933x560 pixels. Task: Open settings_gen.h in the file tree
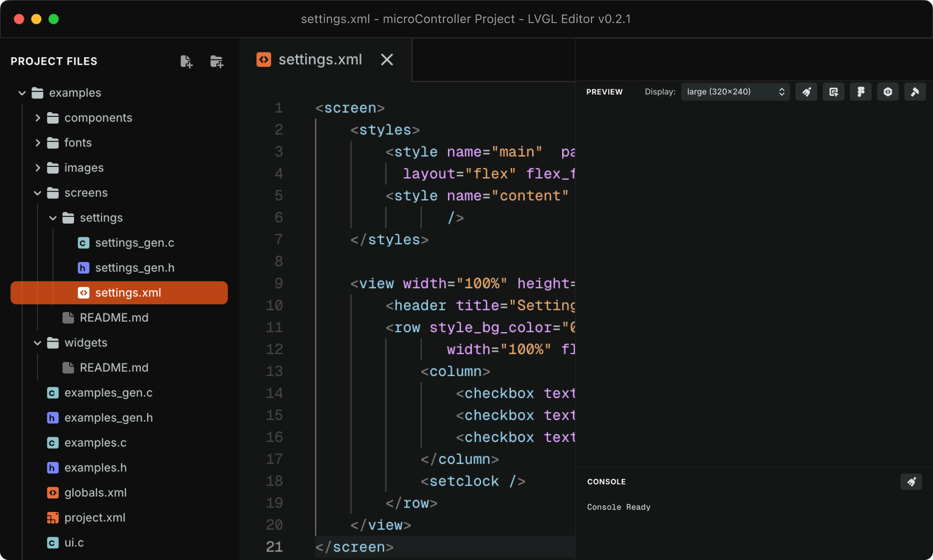click(x=135, y=268)
